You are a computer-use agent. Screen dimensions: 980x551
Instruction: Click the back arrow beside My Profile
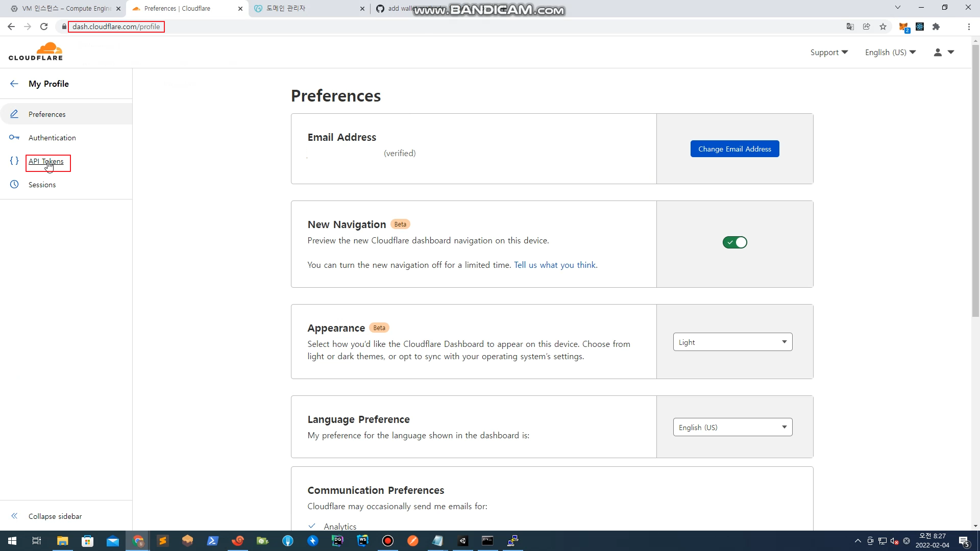(14, 84)
